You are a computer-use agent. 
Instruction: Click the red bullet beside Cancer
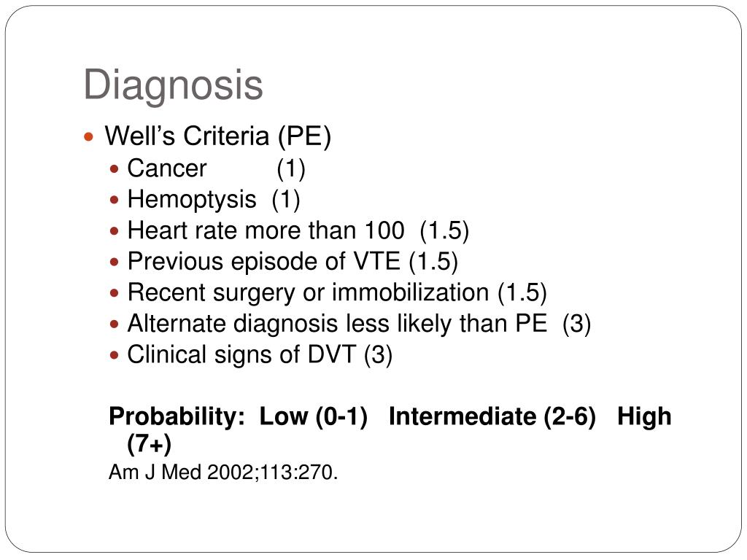(x=114, y=168)
